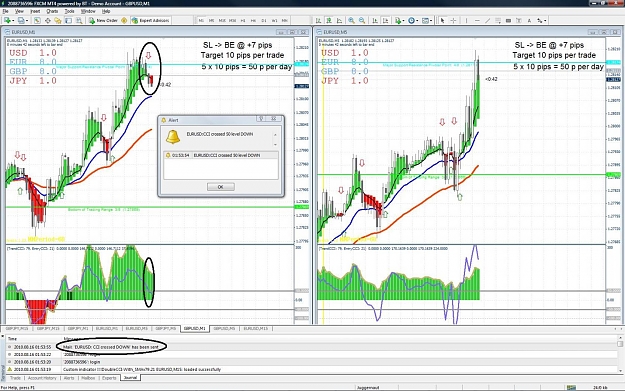625x391 pixels.
Task: Expand the Profiles dropdown arrow
Action: point(27,21)
